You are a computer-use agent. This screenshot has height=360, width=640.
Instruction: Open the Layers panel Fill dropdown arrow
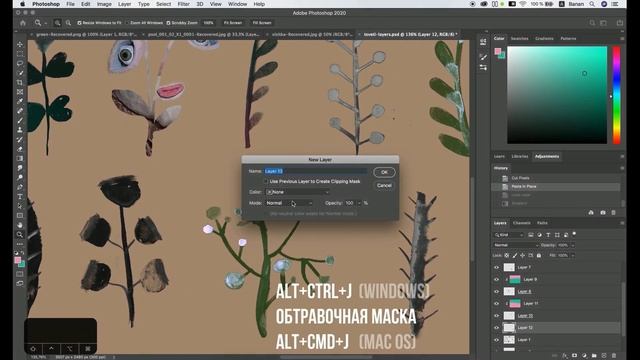click(x=573, y=256)
